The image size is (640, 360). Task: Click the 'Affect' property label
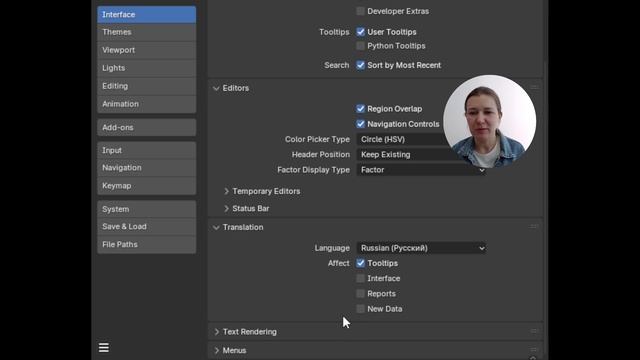pyautogui.click(x=338, y=263)
